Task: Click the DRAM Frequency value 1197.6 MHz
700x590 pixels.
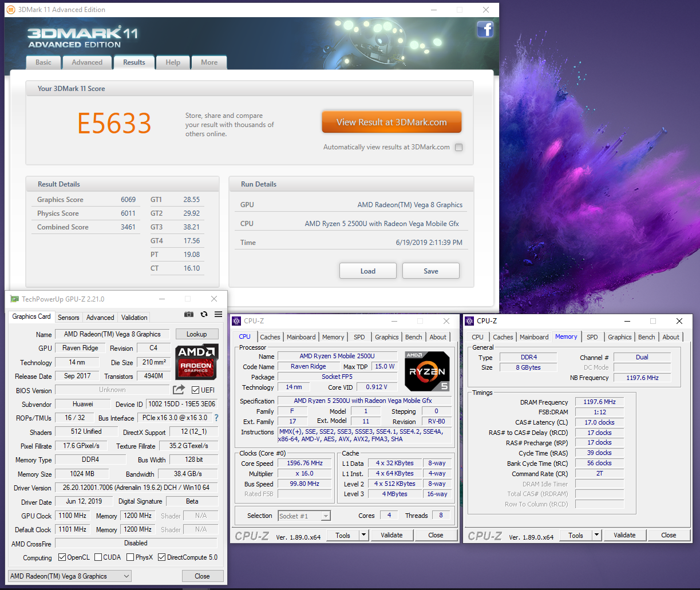Action: click(599, 402)
